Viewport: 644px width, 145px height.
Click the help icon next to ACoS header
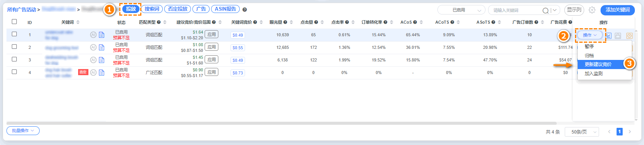tap(415, 22)
